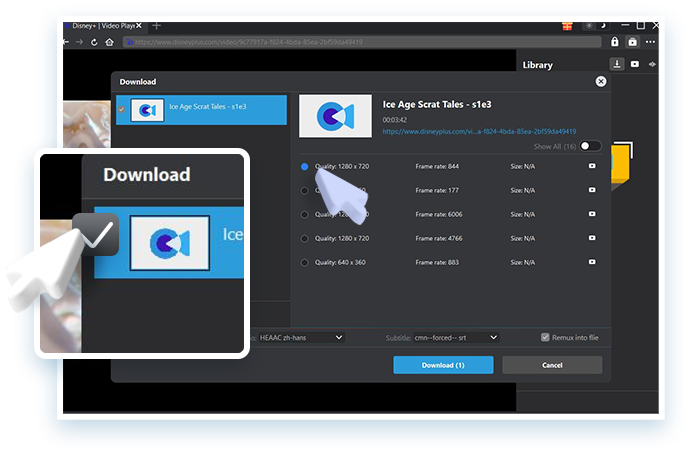Select Ice Age Scrat Tales - s1e3 list item
Image resolution: width=684 pixels, height=449 pixels.
(202, 110)
